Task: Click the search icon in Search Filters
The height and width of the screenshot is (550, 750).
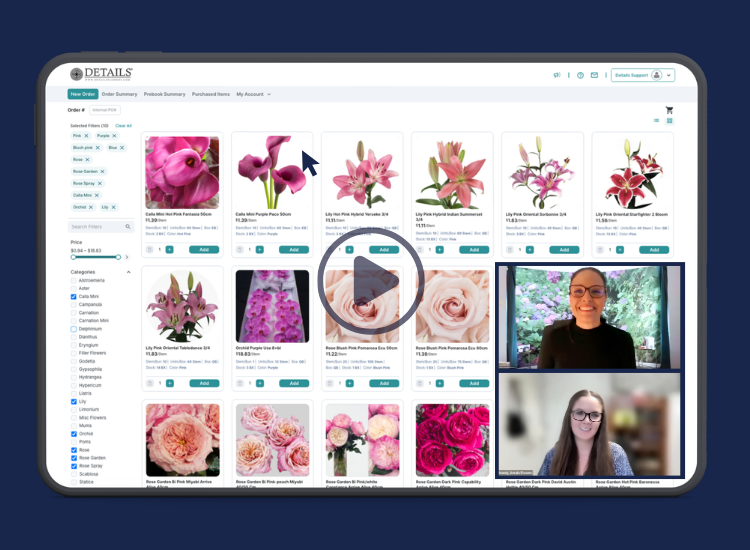Action: tap(129, 228)
